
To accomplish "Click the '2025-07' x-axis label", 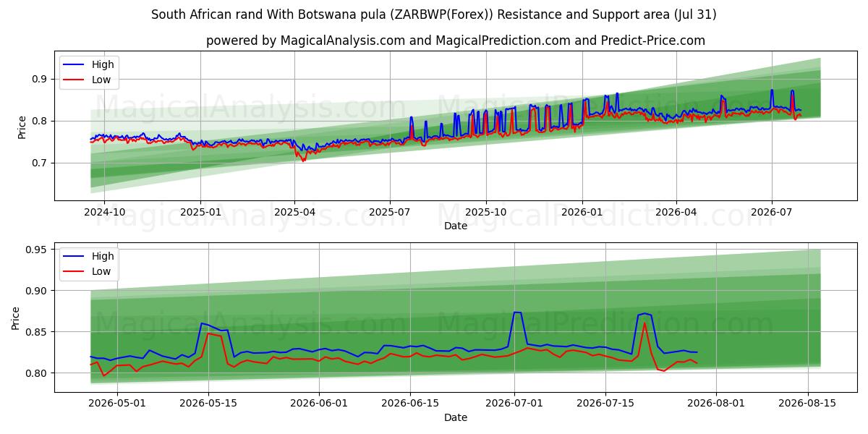I will (x=390, y=212).
